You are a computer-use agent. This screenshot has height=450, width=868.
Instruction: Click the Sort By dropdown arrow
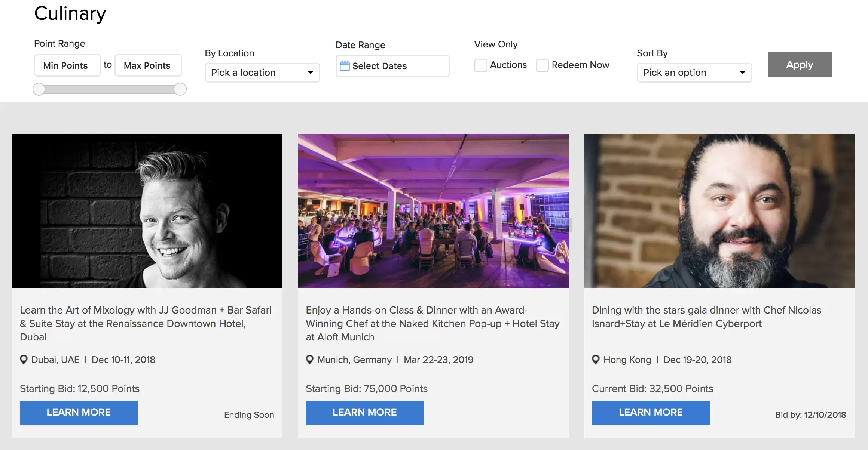[743, 73]
